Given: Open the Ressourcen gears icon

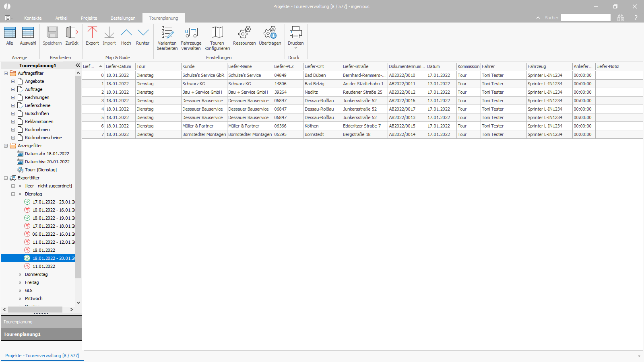Looking at the screenshot, I should point(244,33).
